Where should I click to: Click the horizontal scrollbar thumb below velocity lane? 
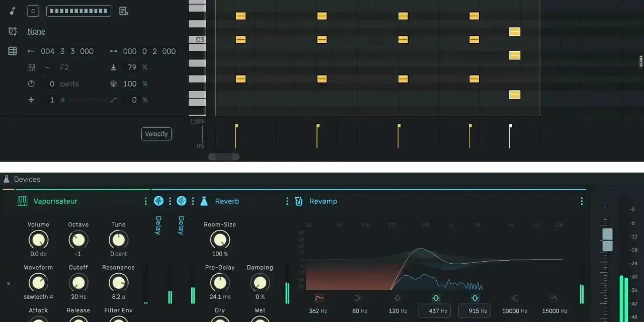click(x=224, y=157)
